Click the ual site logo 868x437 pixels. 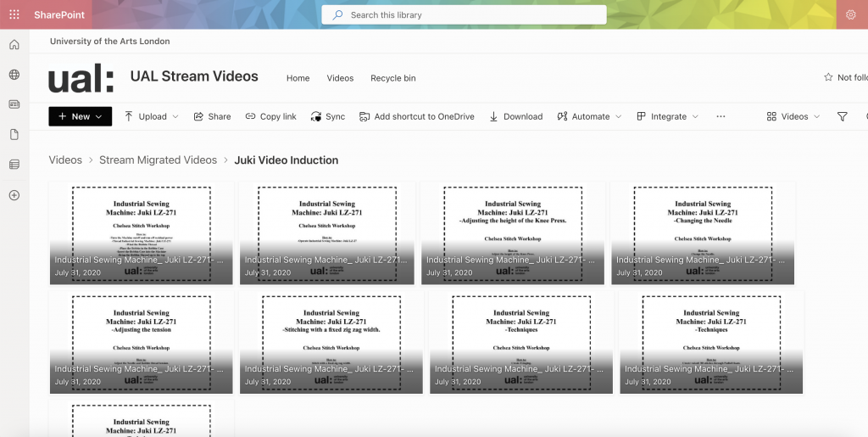point(81,77)
